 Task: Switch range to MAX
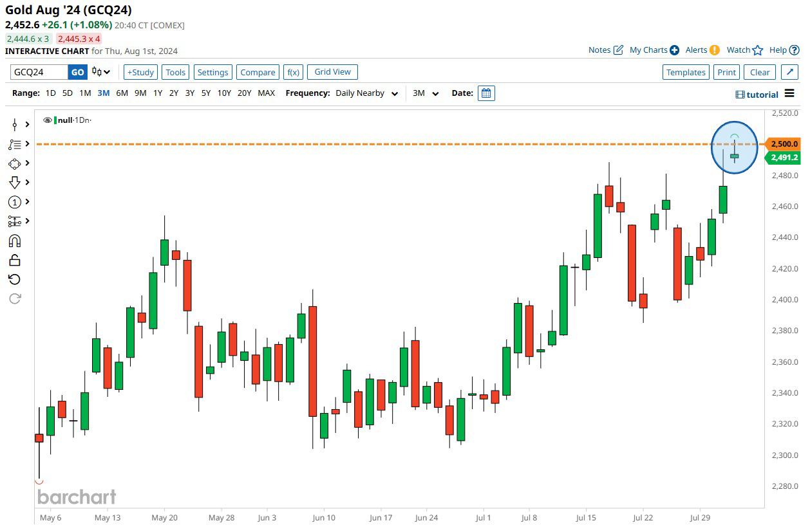coord(267,93)
